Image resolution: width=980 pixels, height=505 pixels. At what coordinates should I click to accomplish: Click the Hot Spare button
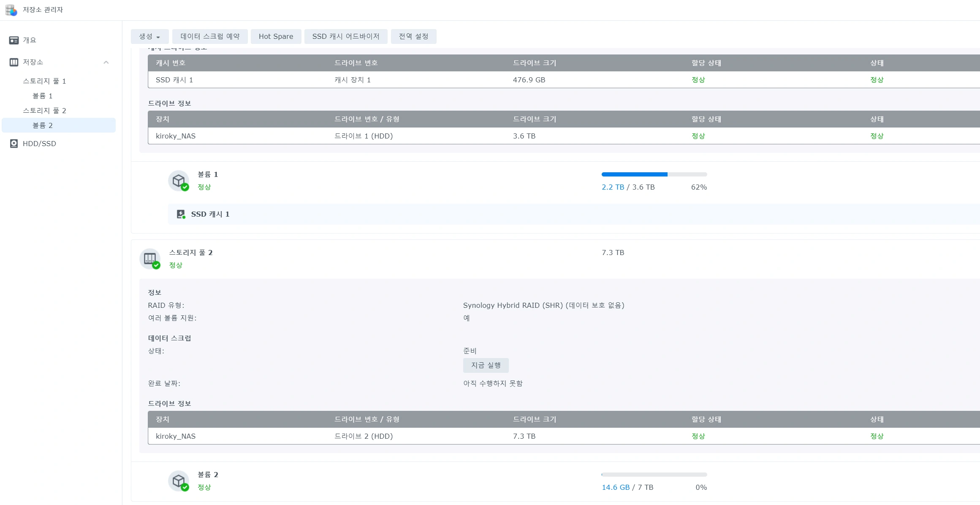[276, 37]
